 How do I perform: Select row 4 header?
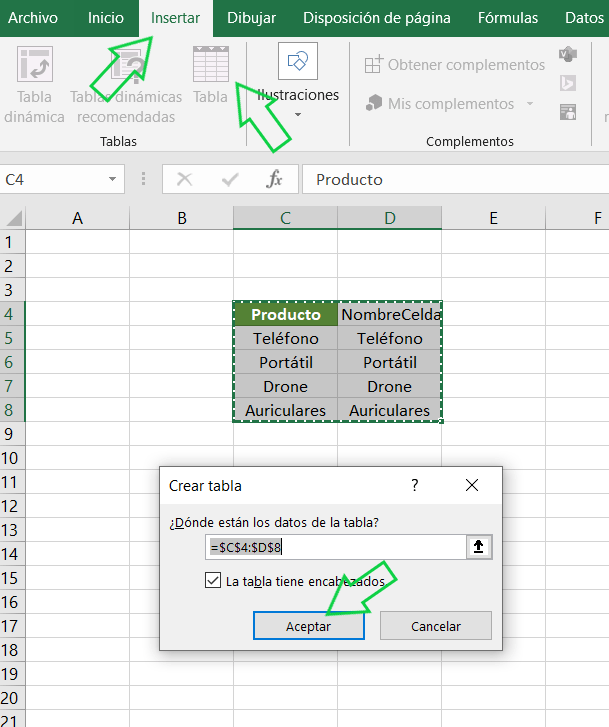click(x=13, y=314)
